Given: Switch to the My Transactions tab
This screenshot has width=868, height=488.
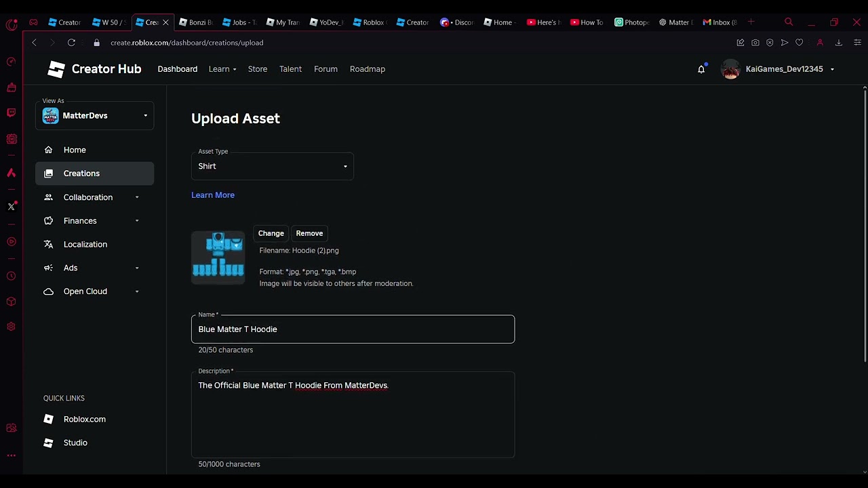Looking at the screenshot, I should [x=283, y=22].
